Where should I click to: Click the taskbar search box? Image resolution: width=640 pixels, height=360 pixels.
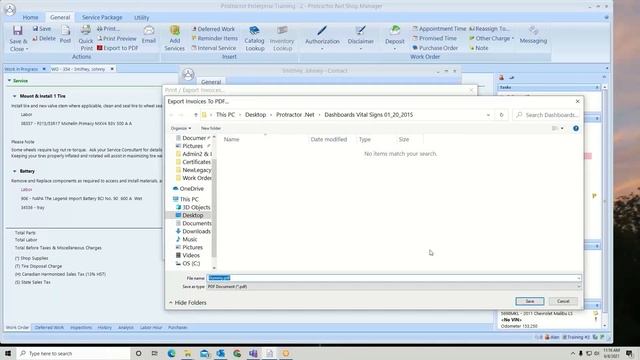73,353
